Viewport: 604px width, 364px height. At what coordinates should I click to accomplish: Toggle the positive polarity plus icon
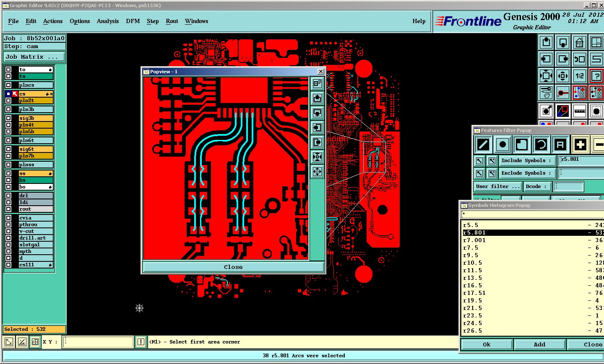581,145
